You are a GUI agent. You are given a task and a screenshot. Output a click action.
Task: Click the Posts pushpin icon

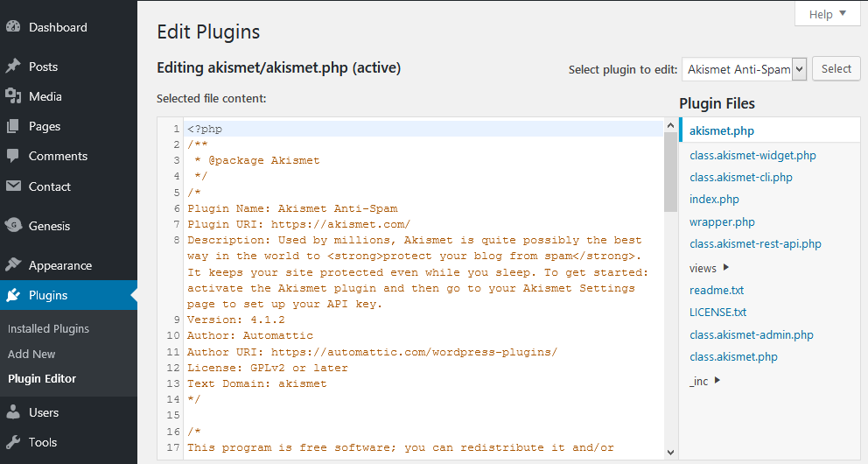13,66
